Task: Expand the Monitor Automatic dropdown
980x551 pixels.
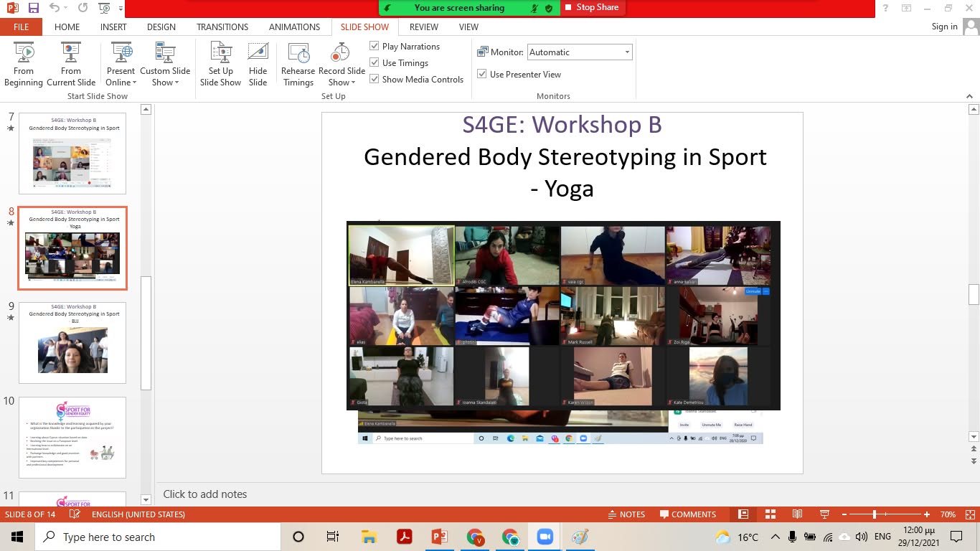Action: [x=627, y=52]
